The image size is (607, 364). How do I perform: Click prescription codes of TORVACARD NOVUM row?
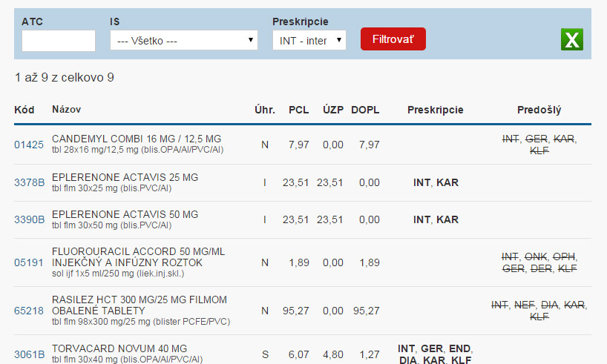coord(436,354)
